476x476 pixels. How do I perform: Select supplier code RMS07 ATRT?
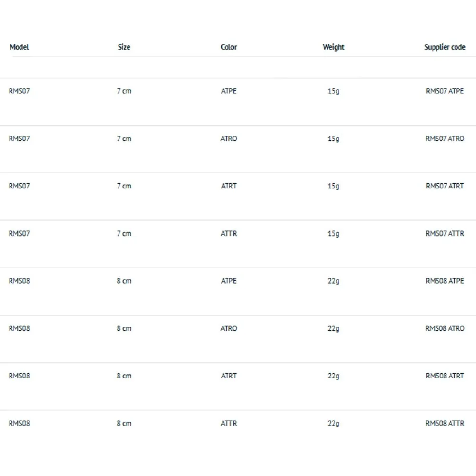click(x=445, y=186)
